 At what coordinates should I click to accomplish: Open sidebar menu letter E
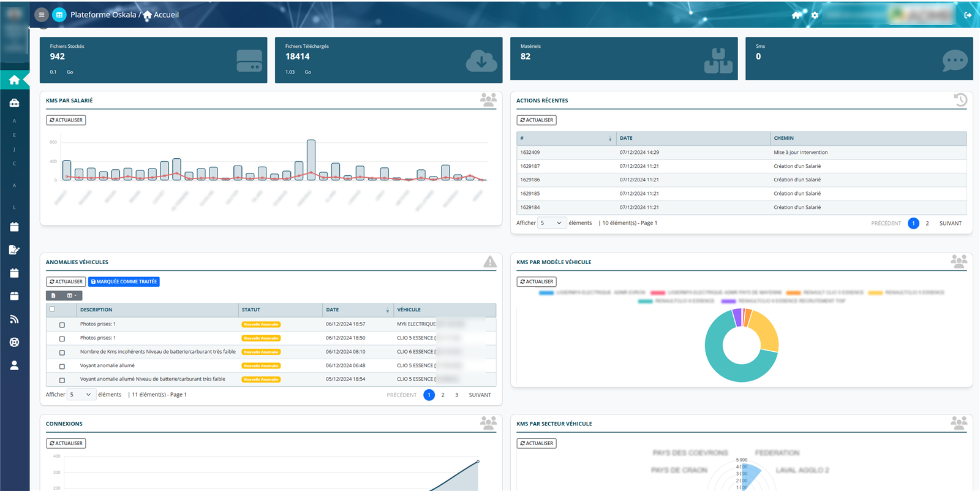tap(14, 135)
